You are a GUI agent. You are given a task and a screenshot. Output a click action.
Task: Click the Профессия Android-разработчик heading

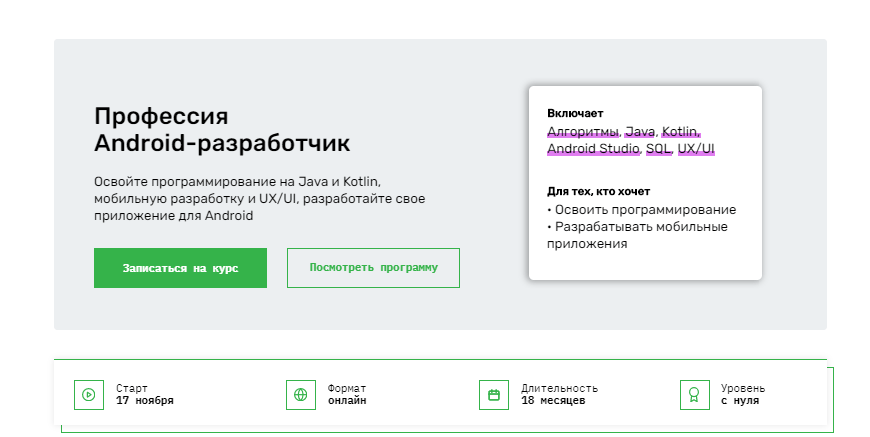coord(221,129)
